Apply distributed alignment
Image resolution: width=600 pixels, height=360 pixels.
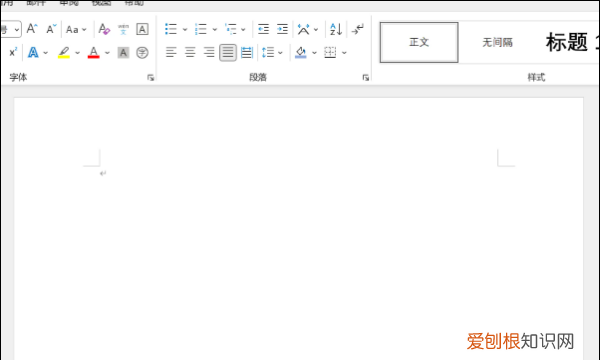pos(247,52)
